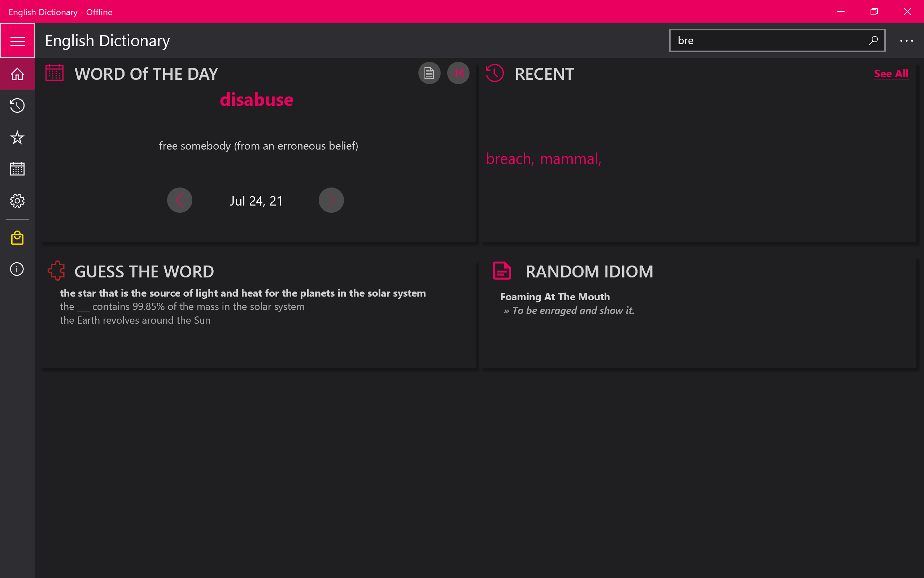Open the word 'disabuse'
The image size is (924, 578).
pyautogui.click(x=257, y=100)
